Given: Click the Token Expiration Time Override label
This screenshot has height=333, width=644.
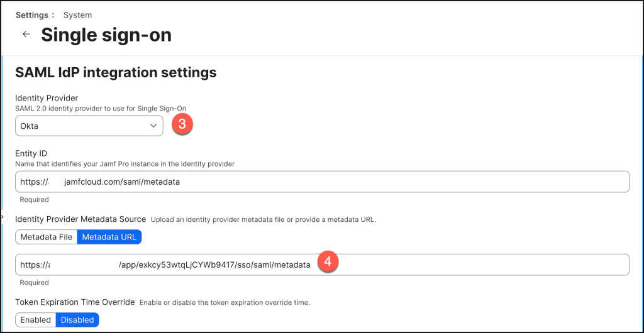Looking at the screenshot, I should pos(75,302).
